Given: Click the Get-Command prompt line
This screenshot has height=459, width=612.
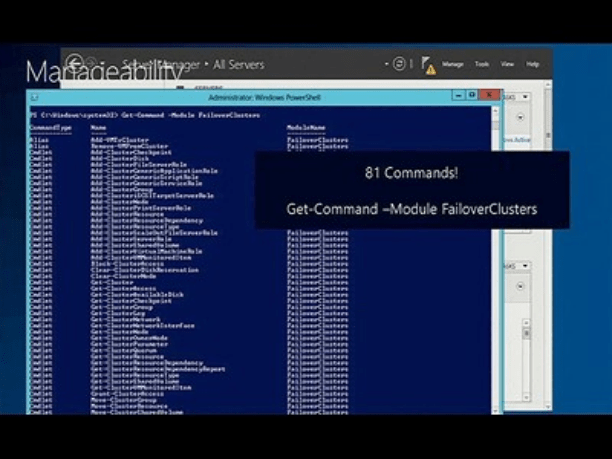Looking at the screenshot, I should pos(145,115).
